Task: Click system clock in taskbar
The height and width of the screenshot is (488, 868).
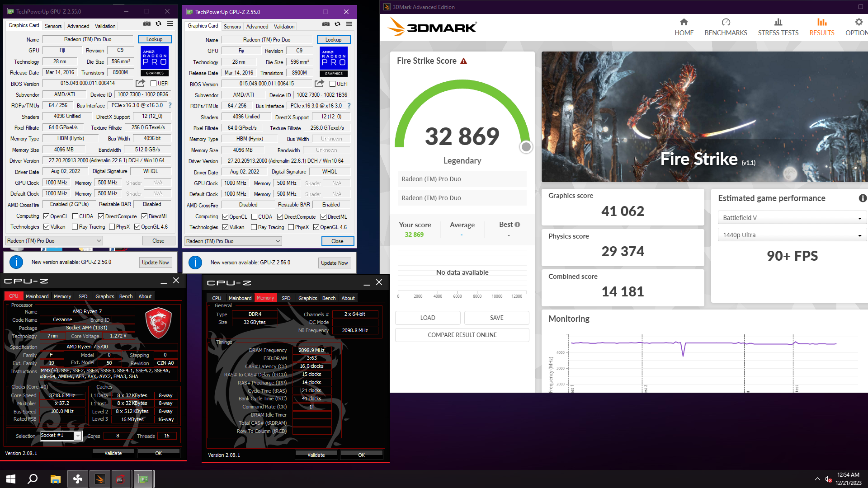Action: pos(848,479)
